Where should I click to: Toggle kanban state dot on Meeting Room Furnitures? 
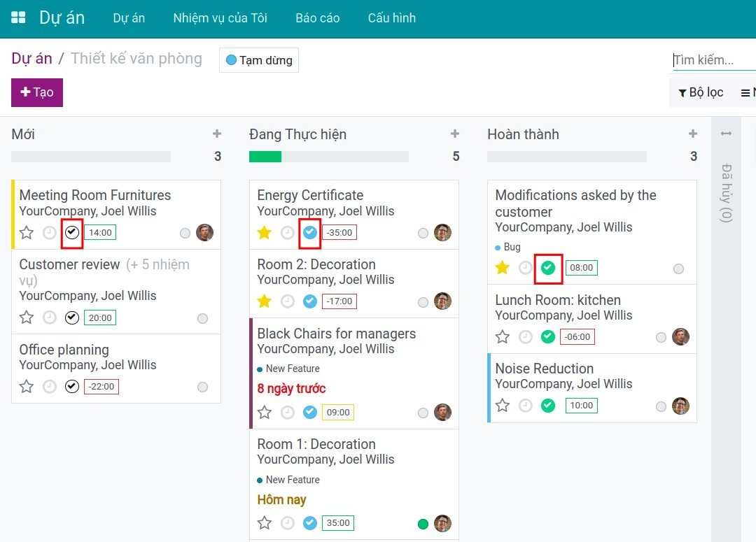tap(185, 234)
